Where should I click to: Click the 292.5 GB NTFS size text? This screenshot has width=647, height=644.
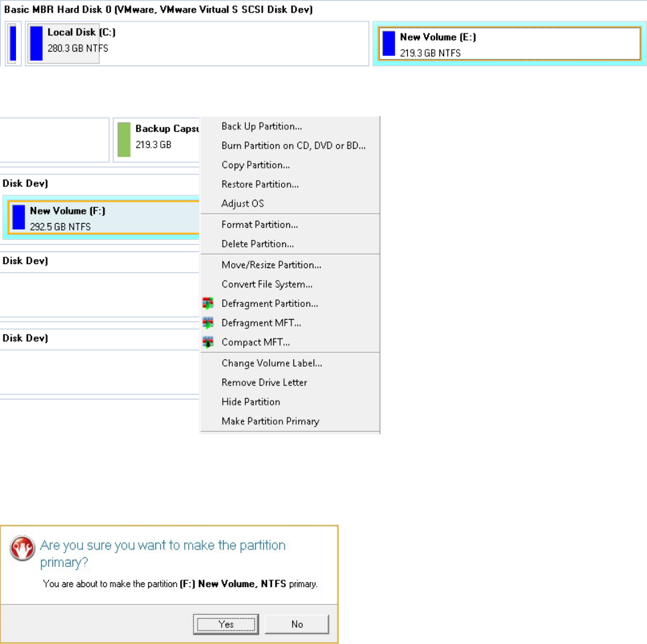(60, 227)
